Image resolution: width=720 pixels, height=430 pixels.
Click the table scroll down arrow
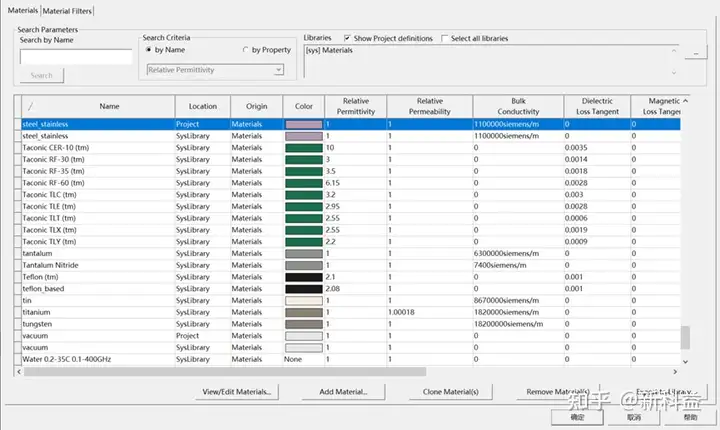tap(685, 362)
